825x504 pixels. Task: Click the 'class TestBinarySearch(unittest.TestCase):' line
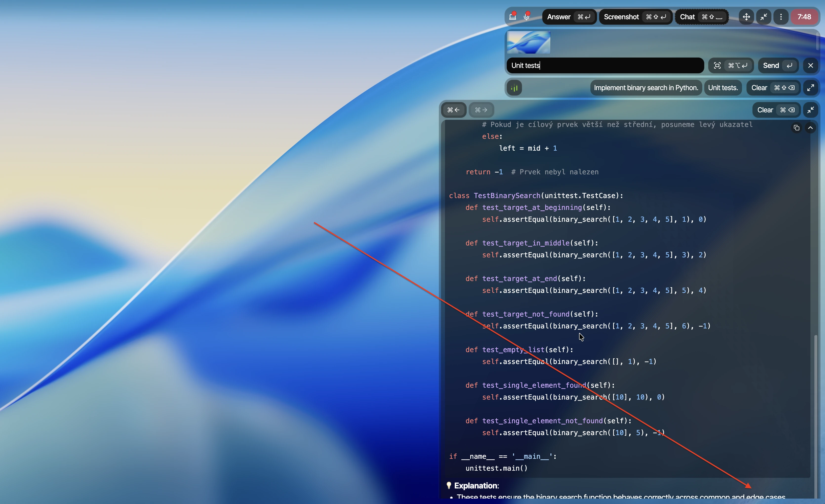536,196
